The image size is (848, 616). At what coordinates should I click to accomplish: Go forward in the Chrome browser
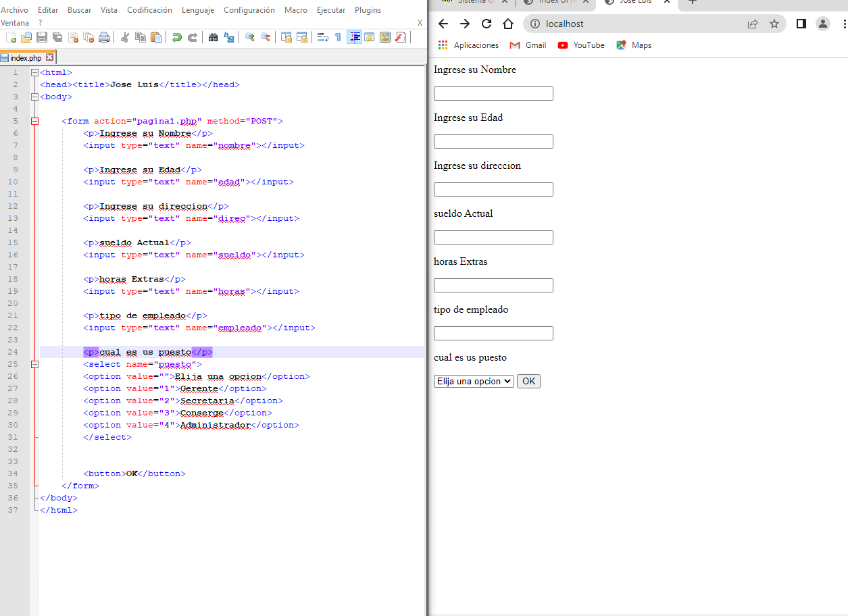pos(465,24)
